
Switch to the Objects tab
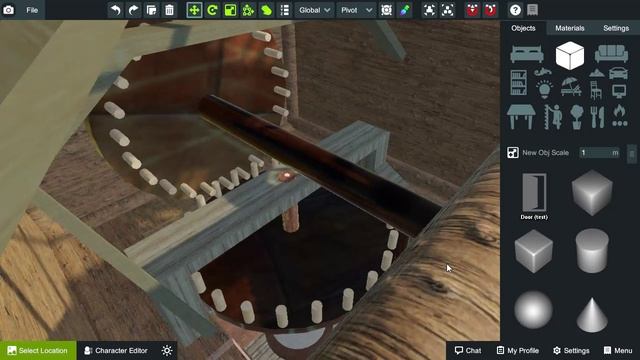[523, 28]
